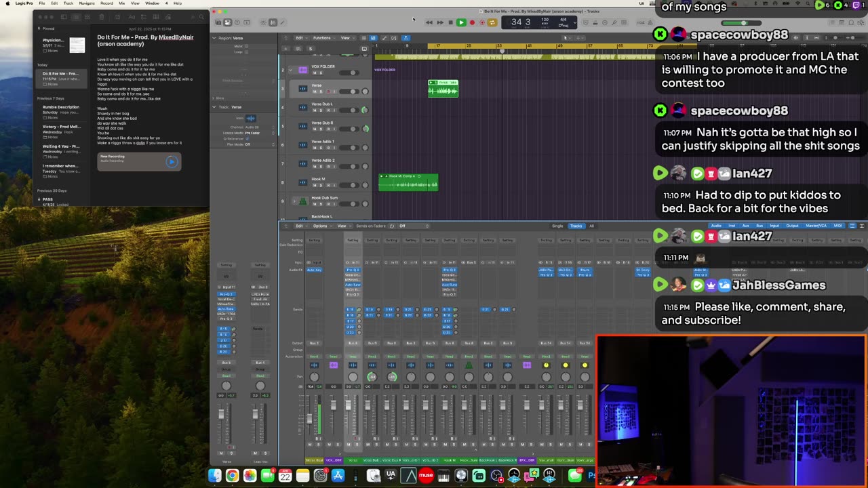Open Finder from the Dock
The image size is (868, 488).
215,476
